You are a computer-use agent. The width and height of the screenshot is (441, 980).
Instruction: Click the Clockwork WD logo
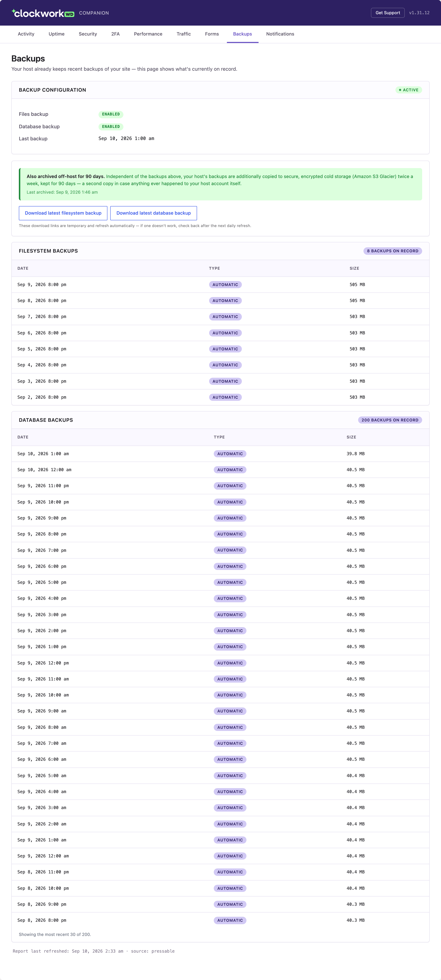tap(43, 13)
